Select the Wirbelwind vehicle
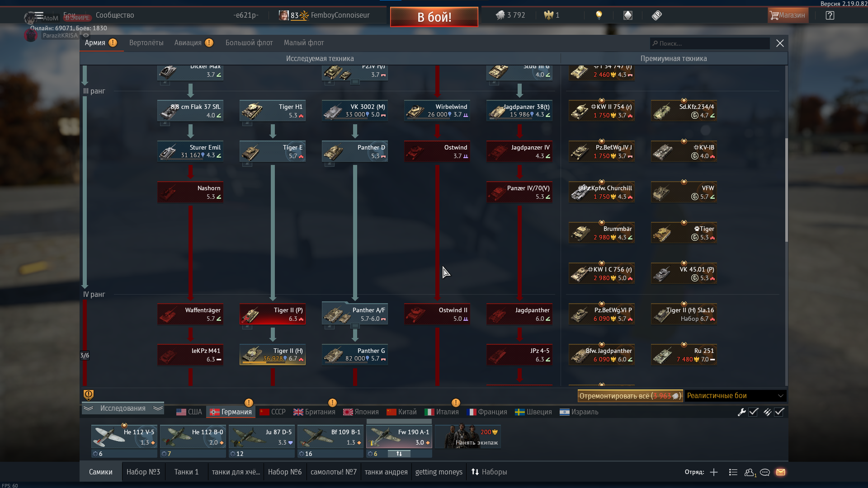 437,111
